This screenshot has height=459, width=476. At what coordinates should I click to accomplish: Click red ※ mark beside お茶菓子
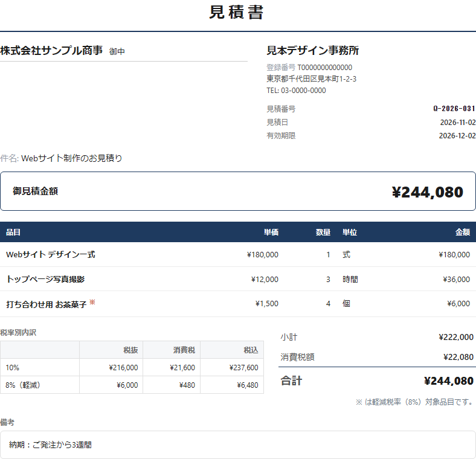pos(92,302)
